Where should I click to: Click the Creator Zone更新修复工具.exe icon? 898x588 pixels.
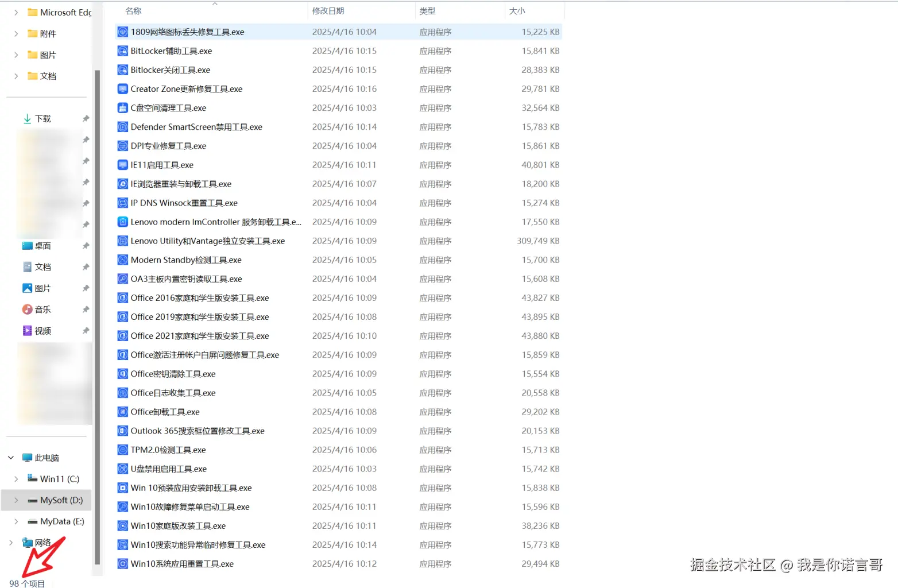pyautogui.click(x=122, y=89)
